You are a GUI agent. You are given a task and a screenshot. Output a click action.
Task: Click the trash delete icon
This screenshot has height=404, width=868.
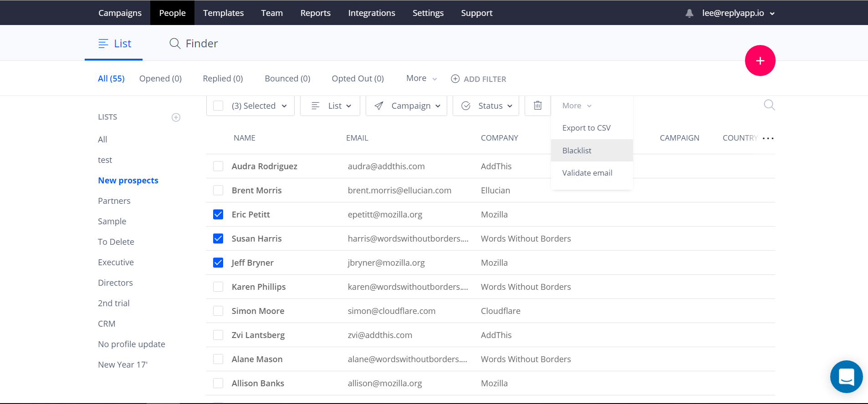(537, 106)
